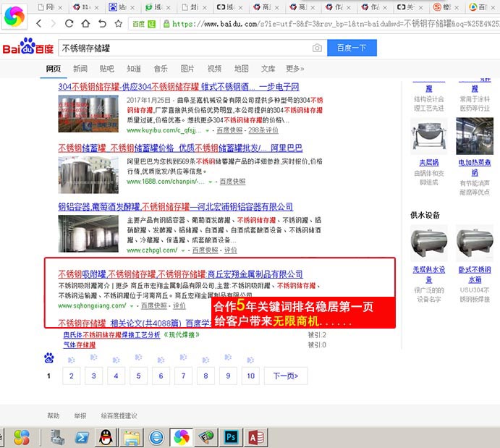Open the 阿里巴巴 不锈钢储蓄罐 result title
The height and width of the screenshot is (448, 500).
(180, 148)
